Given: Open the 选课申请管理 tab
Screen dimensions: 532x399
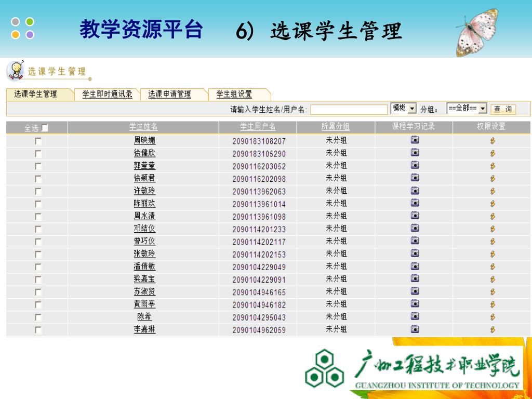Looking at the screenshot, I should click(169, 95).
